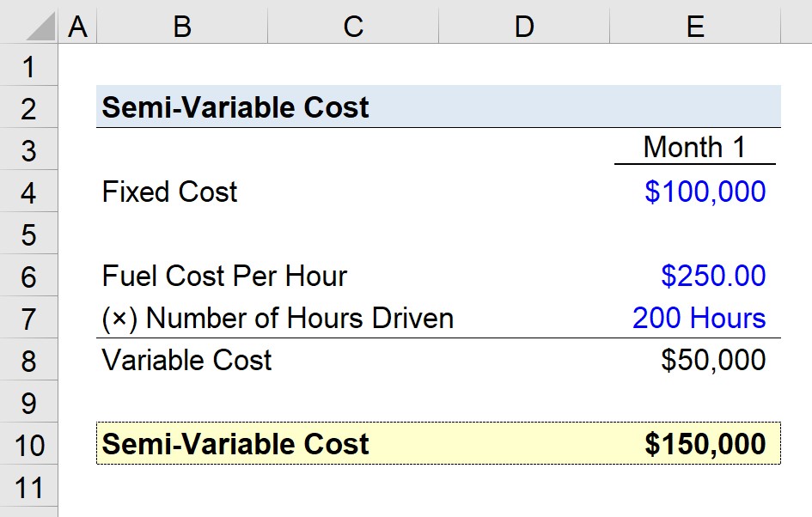The height and width of the screenshot is (517, 812).
Task: Select the Semi-Variable Cost title in row 2
Action: pos(235,108)
